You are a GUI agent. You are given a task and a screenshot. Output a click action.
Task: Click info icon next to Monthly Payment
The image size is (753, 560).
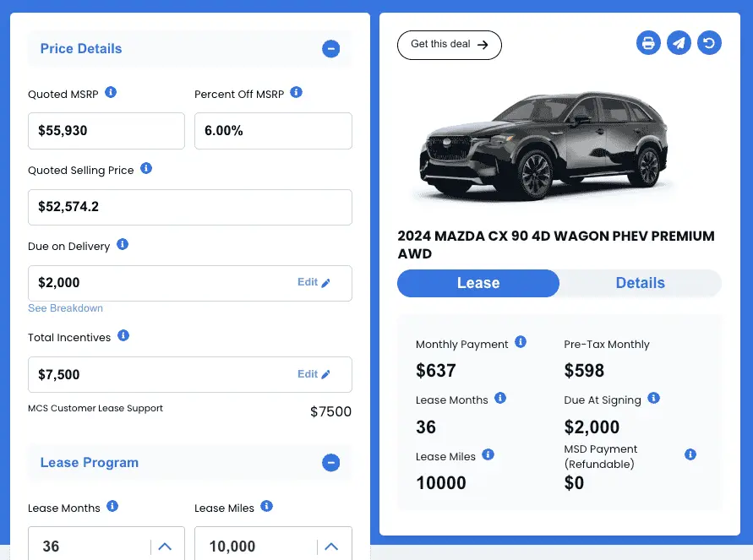tap(521, 342)
